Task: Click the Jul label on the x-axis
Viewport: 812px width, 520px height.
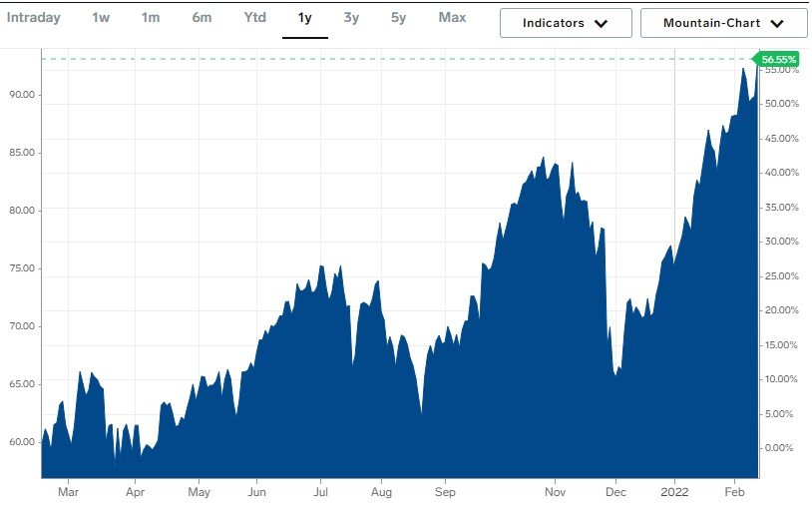Action: coord(320,492)
